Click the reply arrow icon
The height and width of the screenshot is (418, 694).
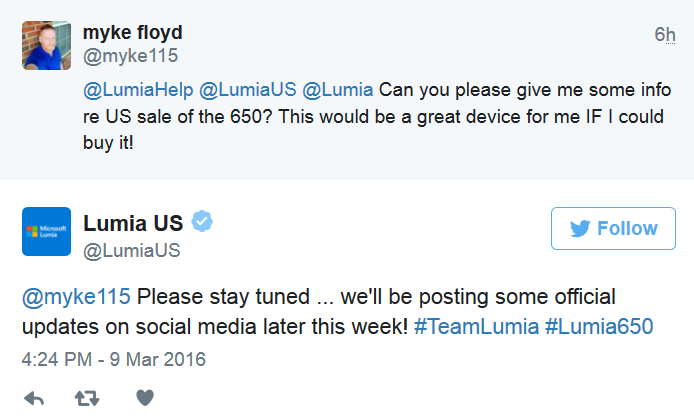(34, 399)
